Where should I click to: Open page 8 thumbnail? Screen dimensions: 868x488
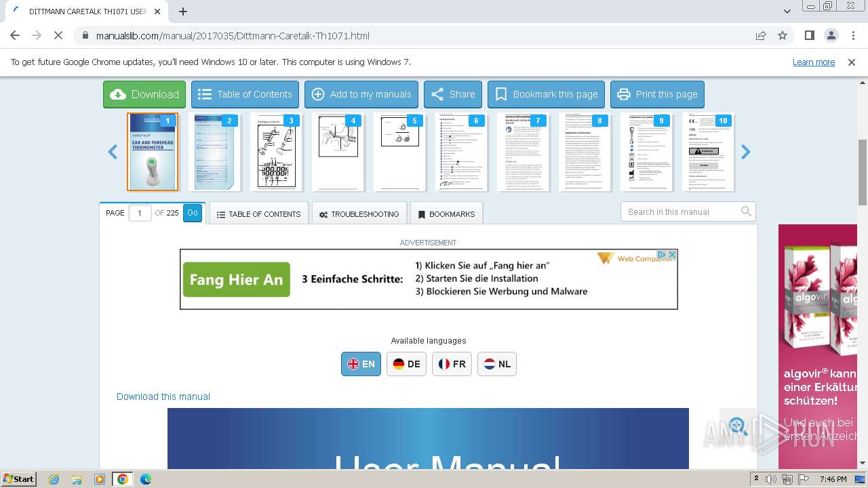(585, 152)
